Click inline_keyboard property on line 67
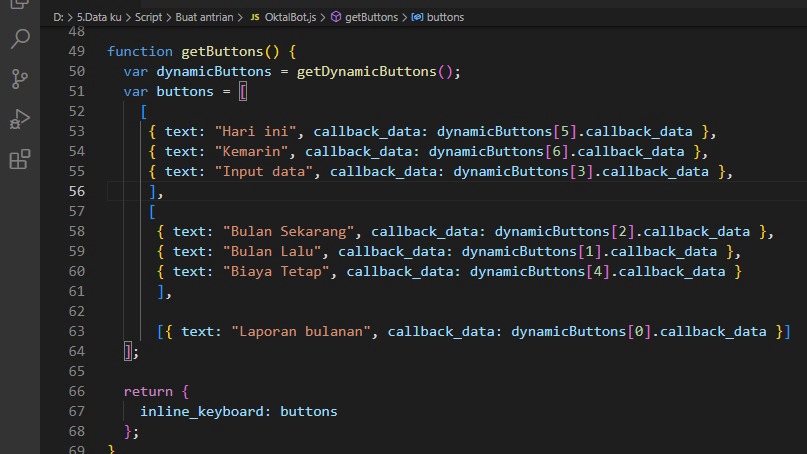This screenshot has width=807, height=454. point(202,411)
